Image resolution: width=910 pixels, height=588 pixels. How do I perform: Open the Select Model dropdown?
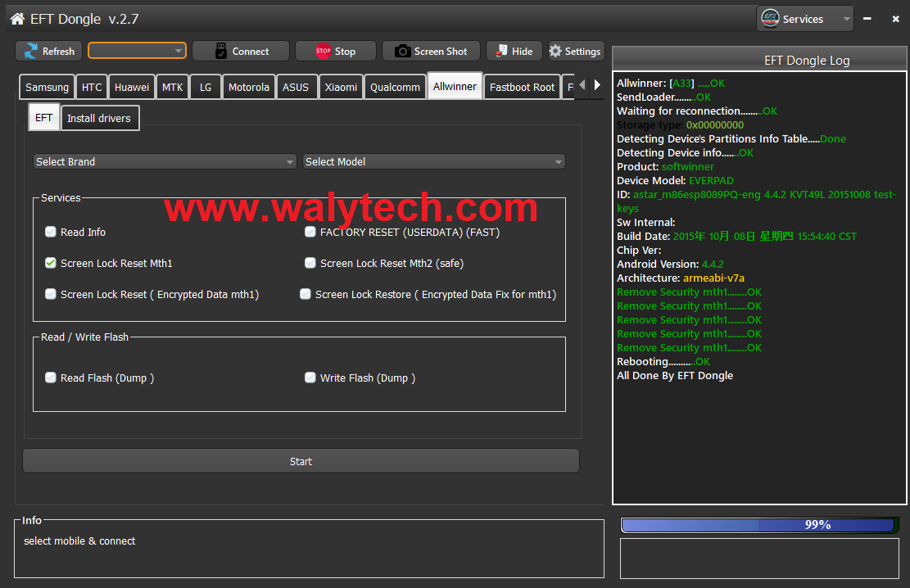click(434, 161)
